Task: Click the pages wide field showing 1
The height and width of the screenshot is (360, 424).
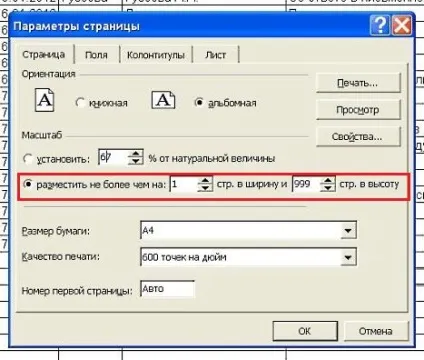Action: (184, 184)
